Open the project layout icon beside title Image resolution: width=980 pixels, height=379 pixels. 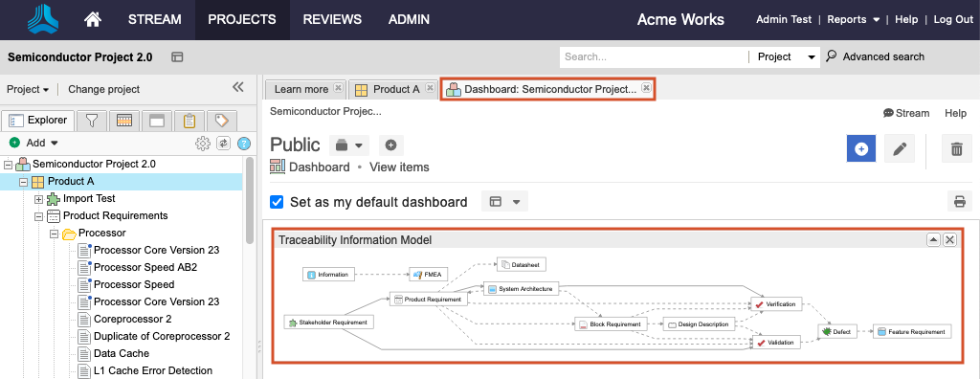pos(177,56)
